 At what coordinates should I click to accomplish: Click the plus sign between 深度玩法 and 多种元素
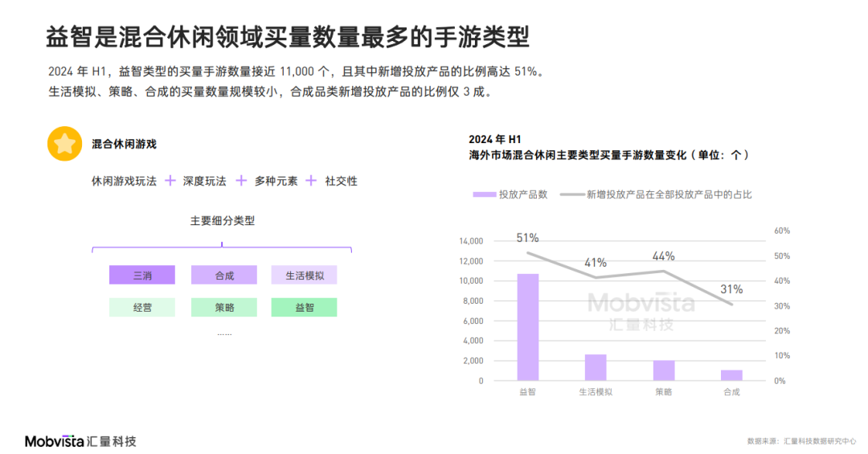240,181
